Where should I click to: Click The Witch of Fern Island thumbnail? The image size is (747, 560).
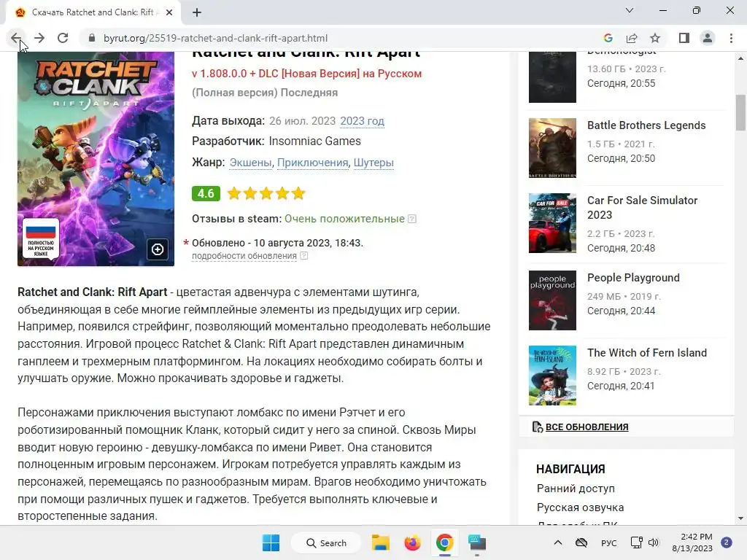tap(552, 376)
